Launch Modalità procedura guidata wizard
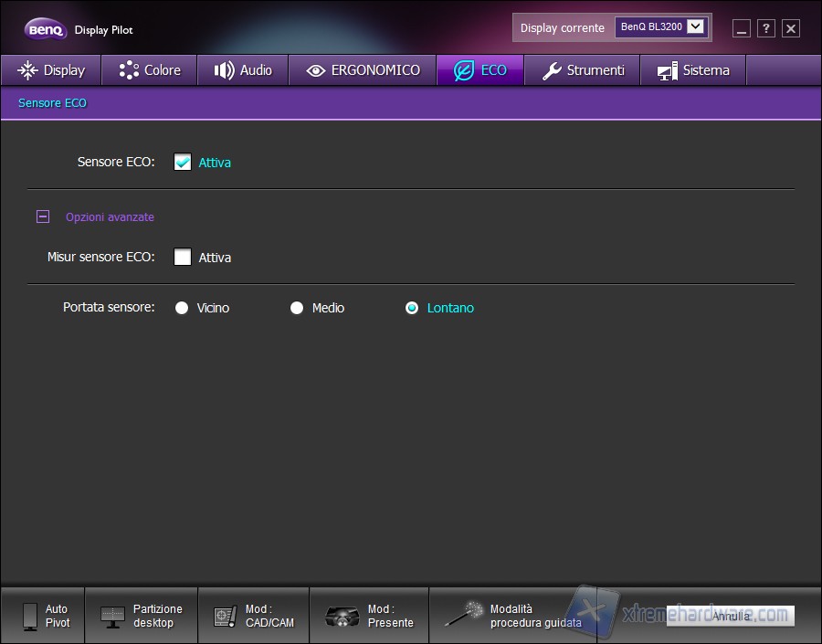Screen dimensions: 822x644 513,616
